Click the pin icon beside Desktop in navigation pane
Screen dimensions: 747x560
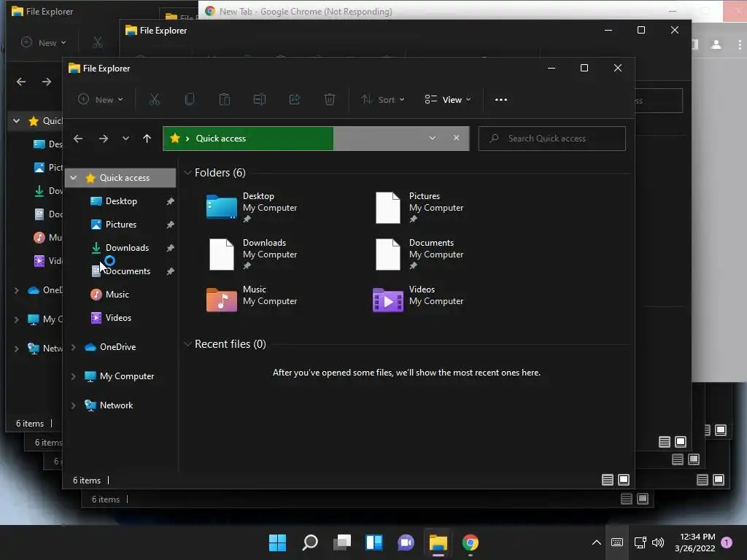pos(170,201)
